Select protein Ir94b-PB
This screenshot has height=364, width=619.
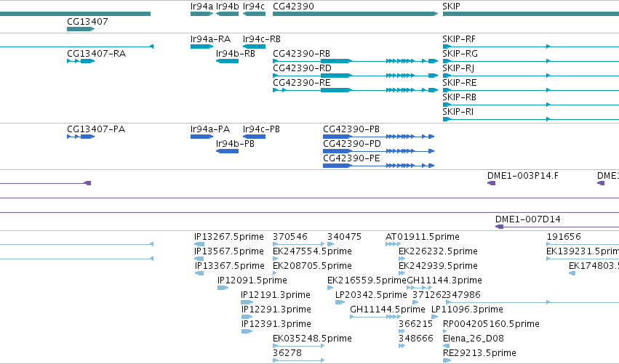click(228, 151)
